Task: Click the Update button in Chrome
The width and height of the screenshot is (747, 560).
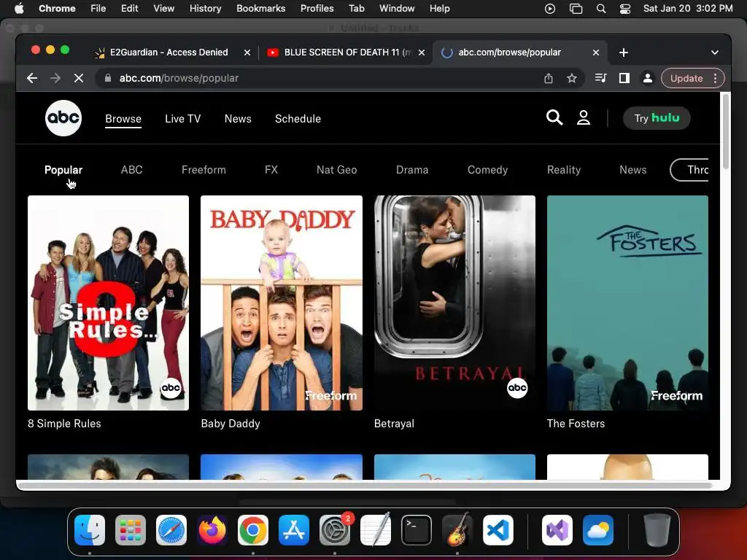Action: 686,78
